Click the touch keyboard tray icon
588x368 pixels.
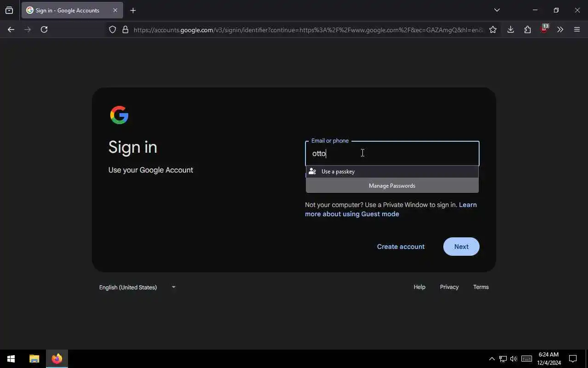[x=527, y=359]
